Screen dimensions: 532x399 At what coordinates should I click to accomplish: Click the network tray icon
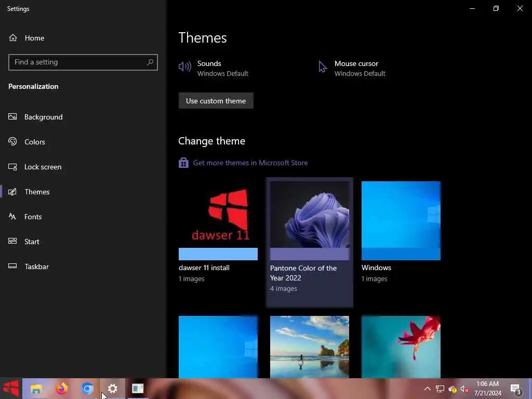[x=440, y=389]
